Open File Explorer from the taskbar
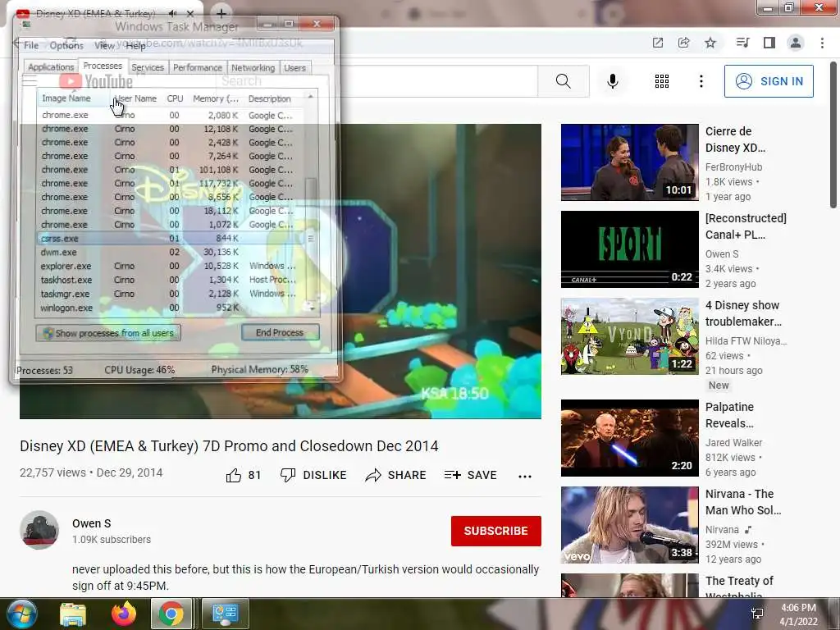Viewport: 840px width, 630px height. pyautogui.click(x=73, y=614)
